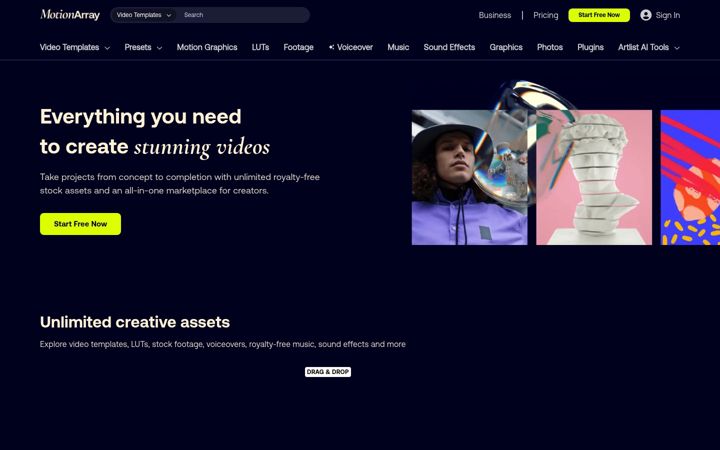Go to Motion Graphics section
The width and height of the screenshot is (720, 450).
point(207,47)
